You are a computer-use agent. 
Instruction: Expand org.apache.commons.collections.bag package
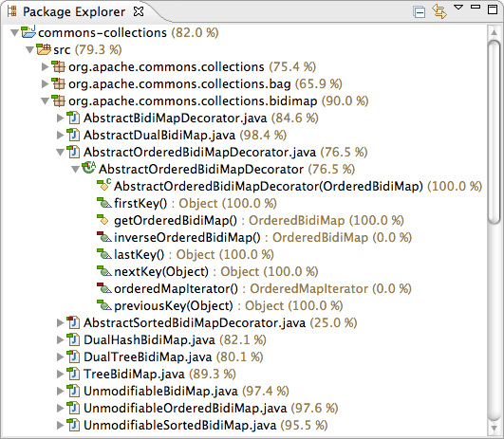pos(45,83)
